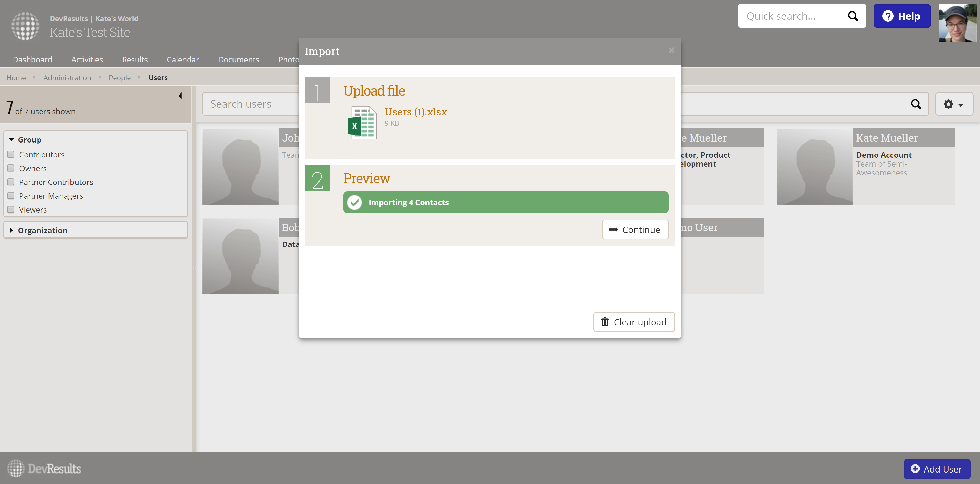
Task: Open the Activities menu
Action: pyautogui.click(x=87, y=60)
